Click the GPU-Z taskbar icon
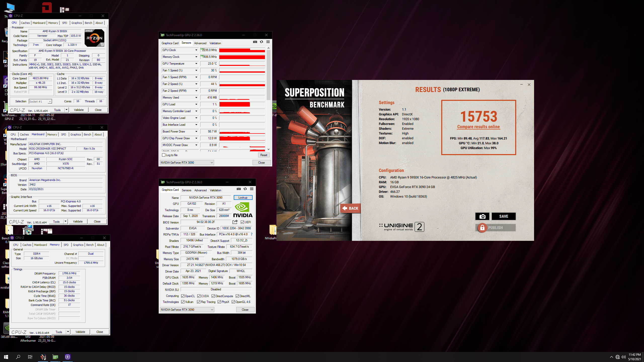644x362 pixels. (55, 357)
